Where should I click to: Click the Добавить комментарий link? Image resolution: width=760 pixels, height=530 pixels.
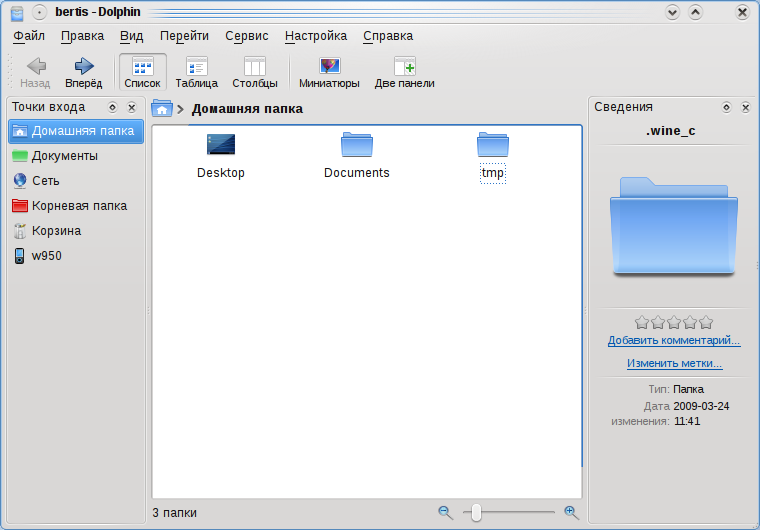pos(674,340)
